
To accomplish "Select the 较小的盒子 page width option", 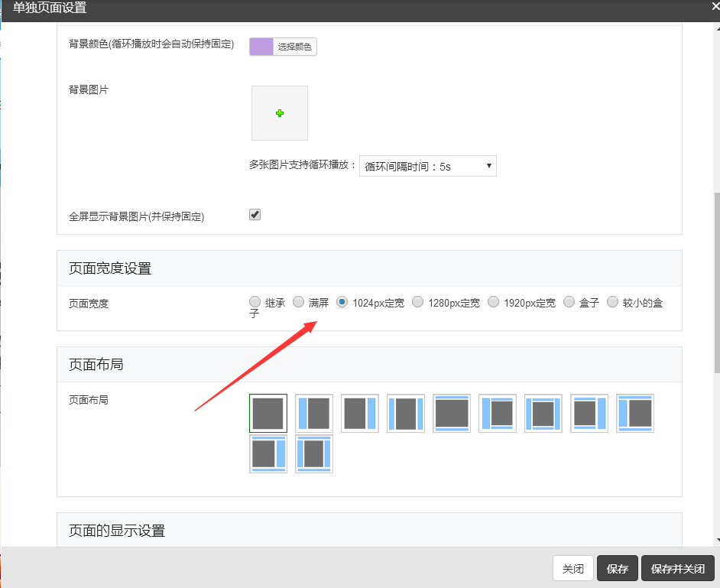I will [x=612, y=302].
